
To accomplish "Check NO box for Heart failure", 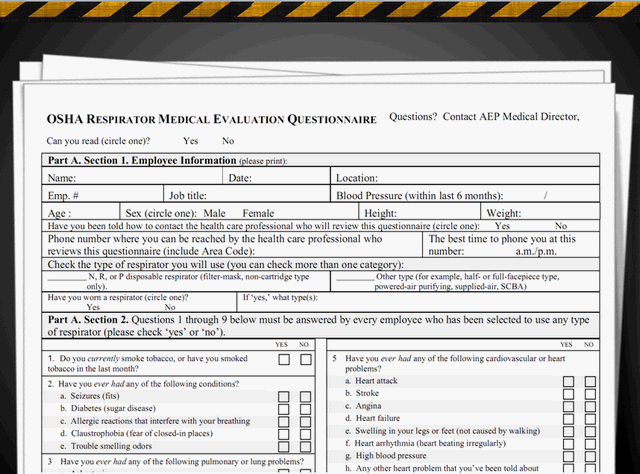I will point(590,418).
